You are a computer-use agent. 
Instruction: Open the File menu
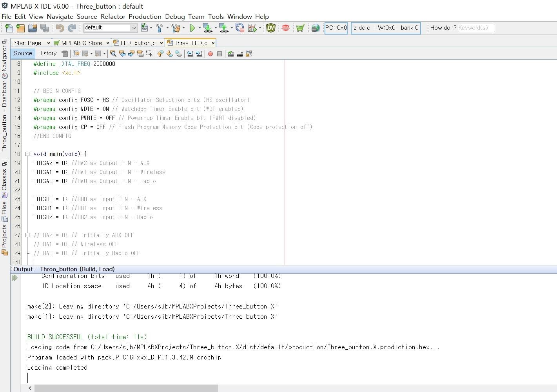coord(7,16)
